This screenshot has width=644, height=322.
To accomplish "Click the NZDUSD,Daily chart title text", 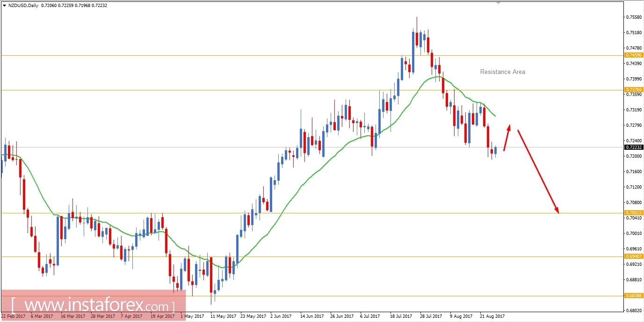I will [23, 5].
